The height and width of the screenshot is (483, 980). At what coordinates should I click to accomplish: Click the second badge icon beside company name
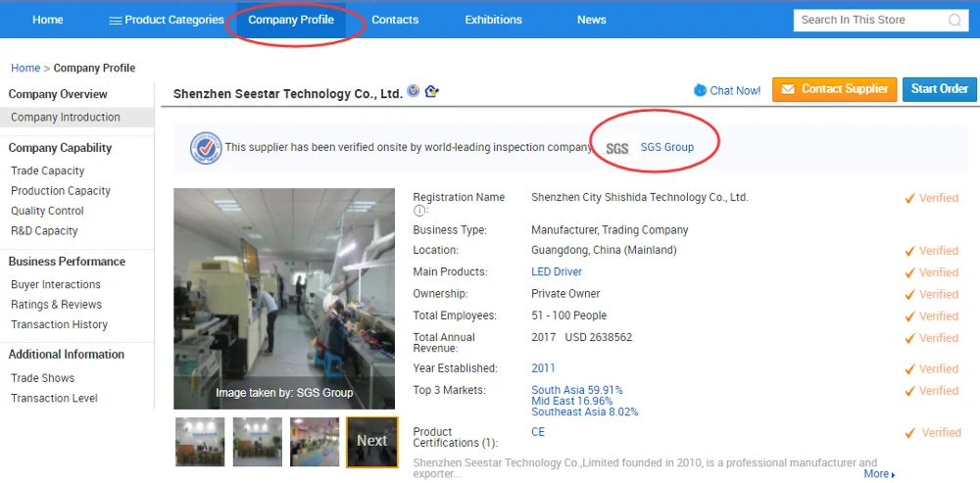tap(432, 91)
